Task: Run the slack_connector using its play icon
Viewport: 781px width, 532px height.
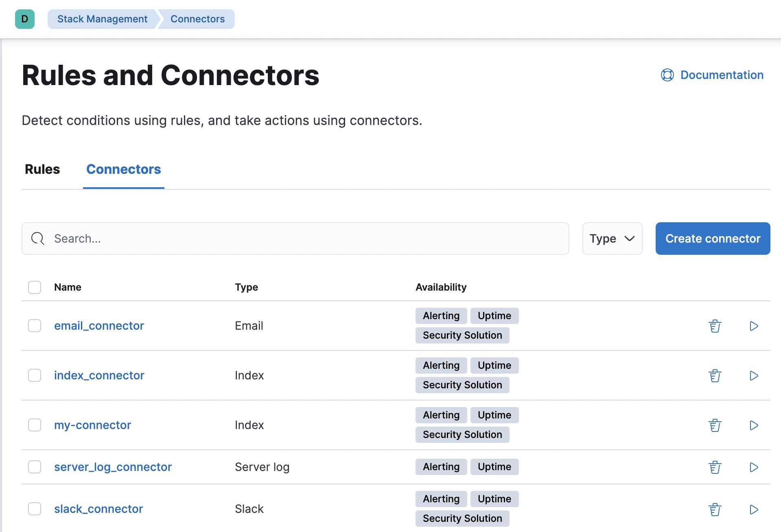Action: pos(754,509)
